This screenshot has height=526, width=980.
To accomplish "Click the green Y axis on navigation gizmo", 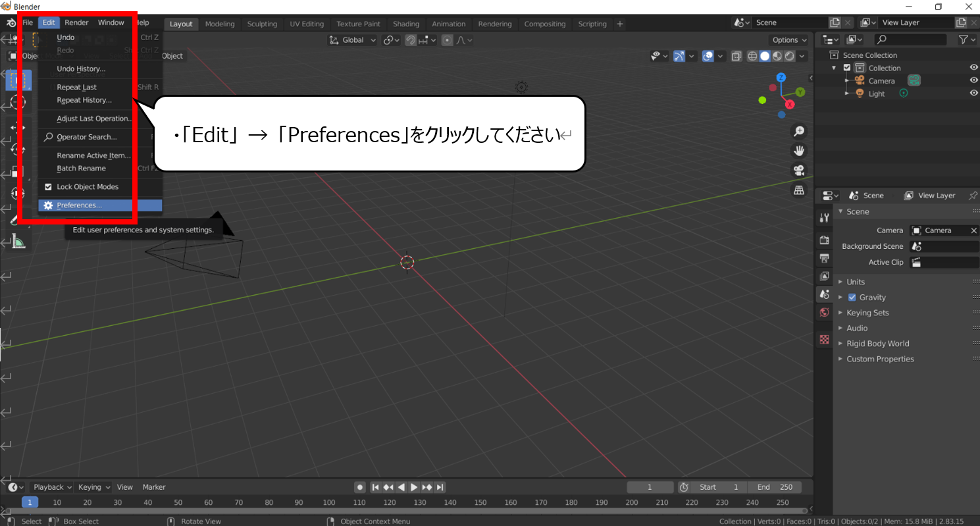I will coord(800,92).
